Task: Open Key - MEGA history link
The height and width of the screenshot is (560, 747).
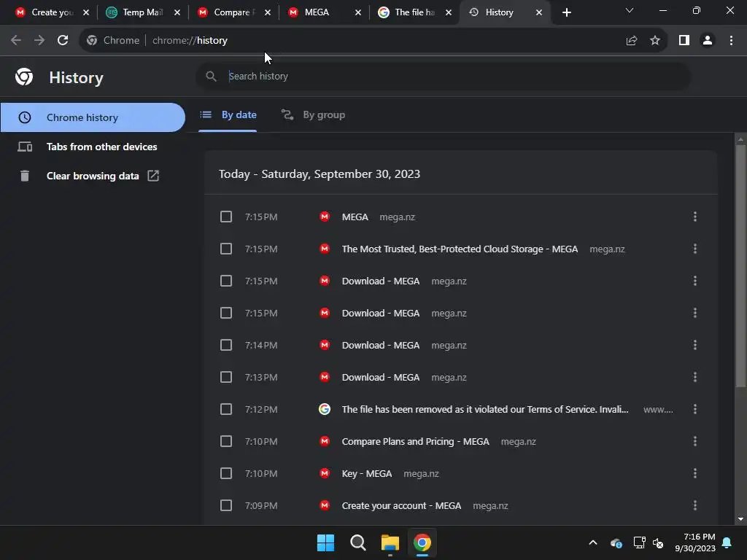Action: tap(367, 474)
